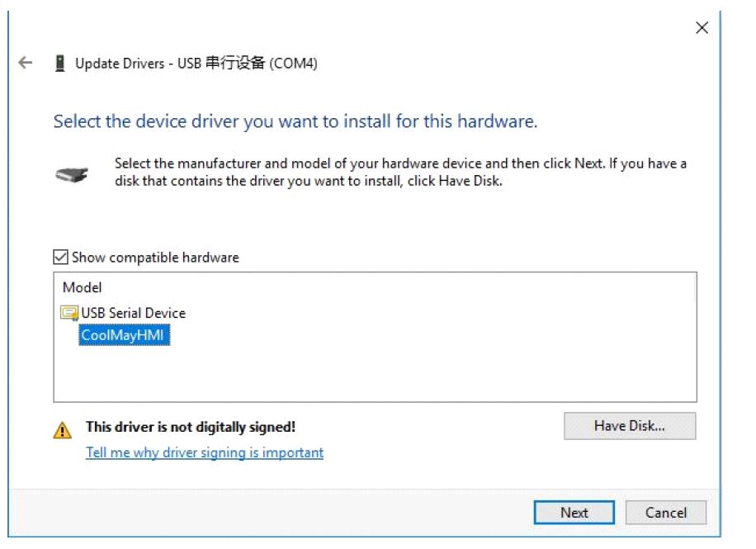Click the Show compatible hardware label text
756x549 pixels.
pos(155,257)
